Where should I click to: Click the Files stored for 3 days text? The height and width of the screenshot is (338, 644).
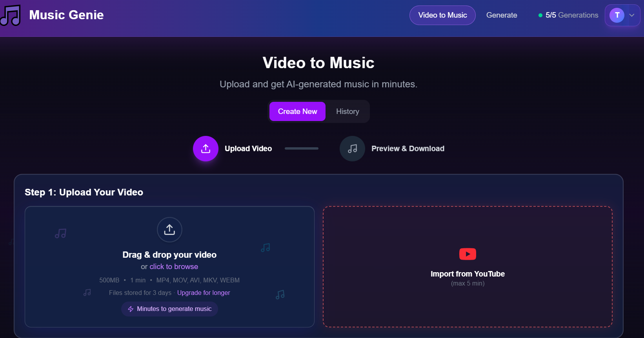140,293
